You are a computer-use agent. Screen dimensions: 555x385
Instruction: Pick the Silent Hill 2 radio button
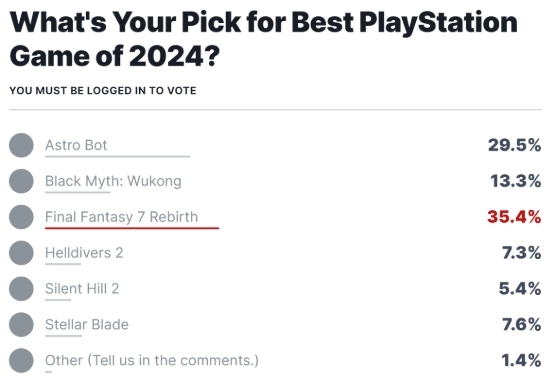coord(21,289)
